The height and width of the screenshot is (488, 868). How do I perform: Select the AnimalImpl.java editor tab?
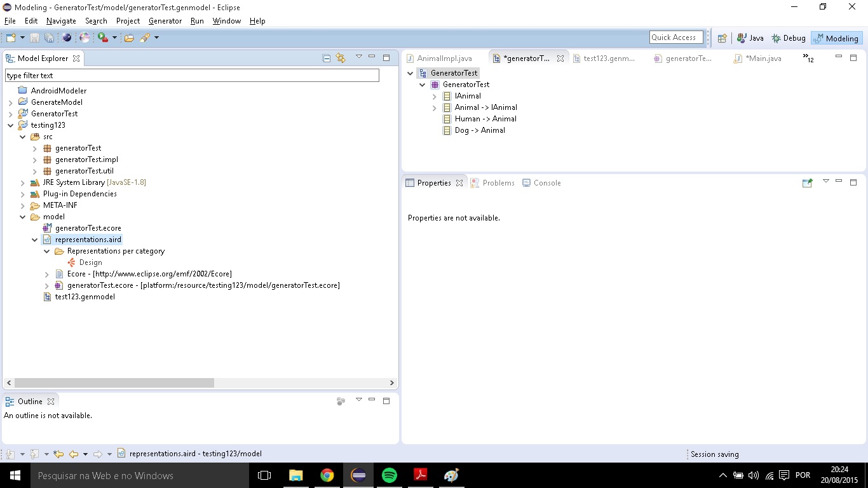[x=444, y=58]
